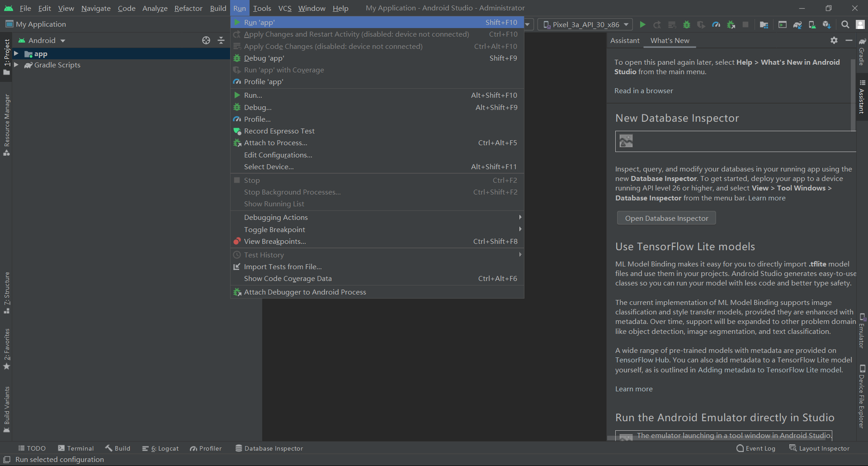
Task: Expand the app module tree node
Action: point(16,53)
